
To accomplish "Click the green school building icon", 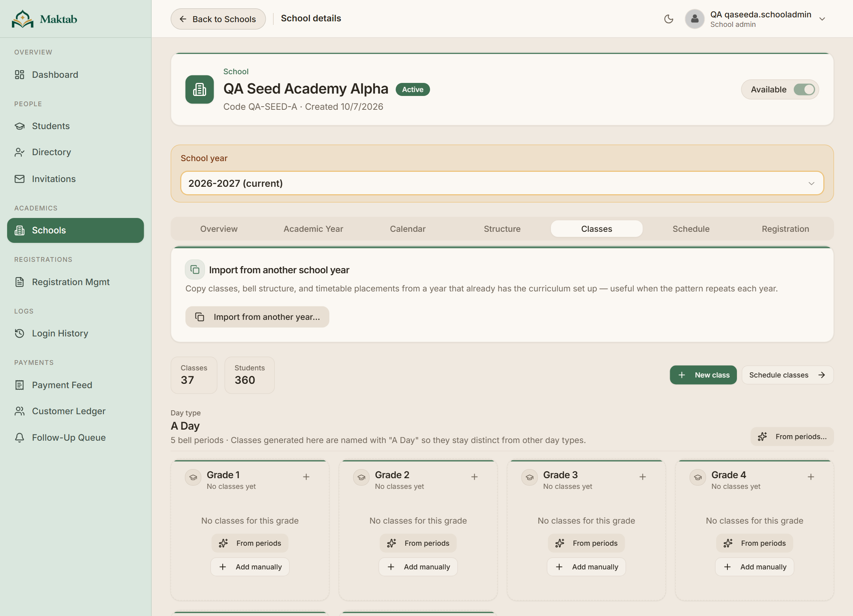I will (x=199, y=90).
